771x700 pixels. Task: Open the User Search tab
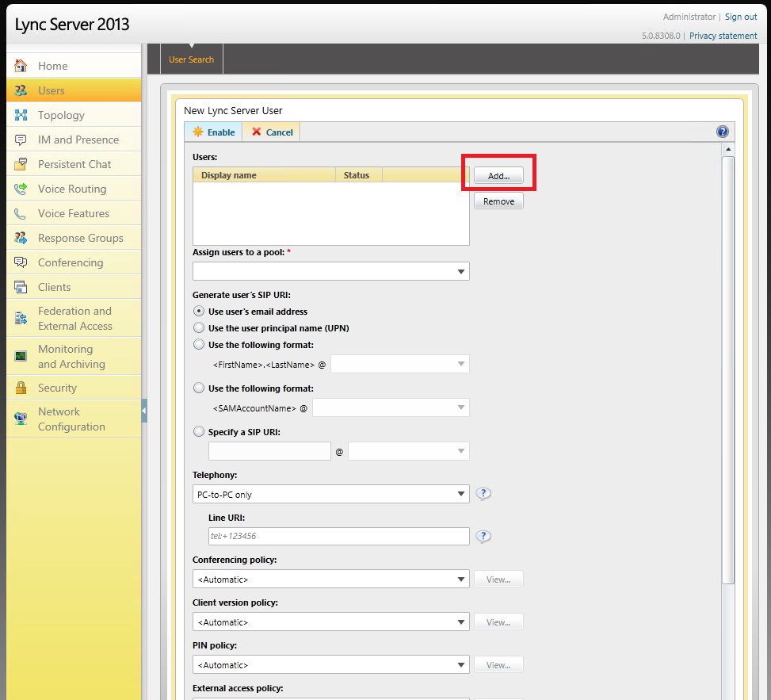click(191, 59)
